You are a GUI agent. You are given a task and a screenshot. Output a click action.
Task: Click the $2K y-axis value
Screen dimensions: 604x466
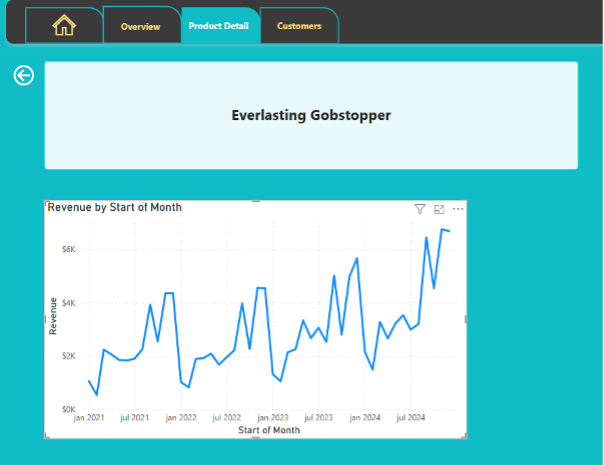click(x=69, y=356)
